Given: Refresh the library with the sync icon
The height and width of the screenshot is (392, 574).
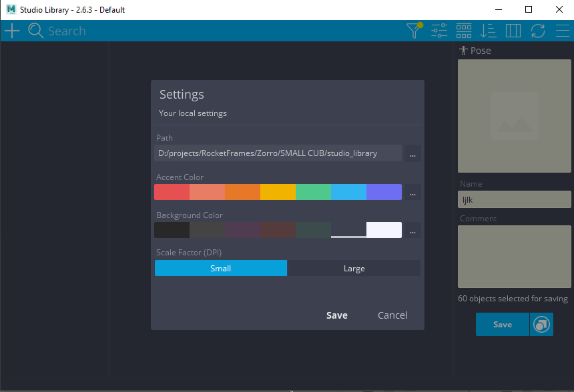Looking at the screenshot, I should (538, 31).
